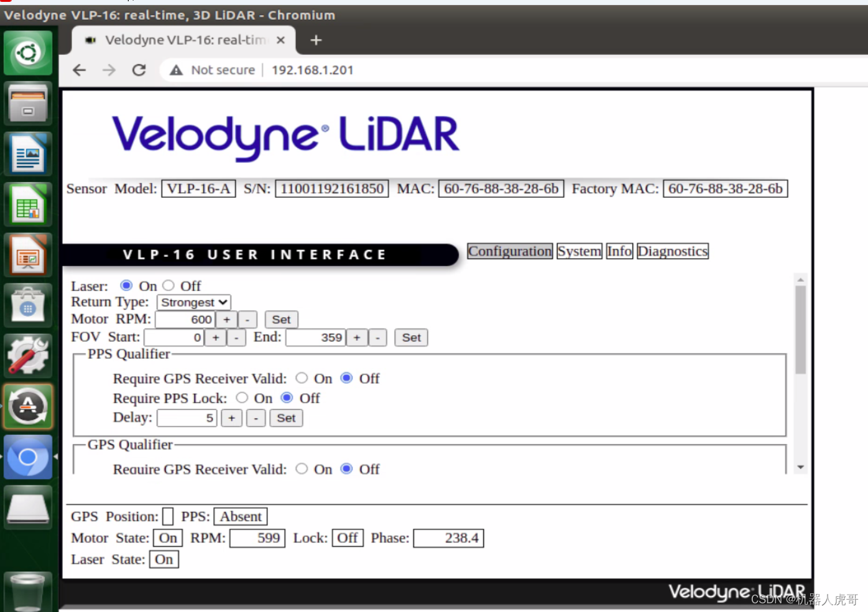Select the Velodyne VLP-16 browser tab

tap(184, 40)
